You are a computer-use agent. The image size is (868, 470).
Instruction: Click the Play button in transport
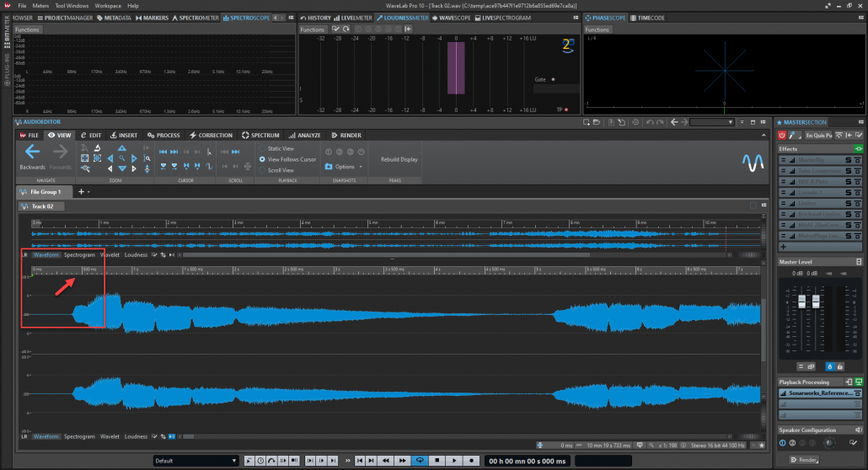tap(454, 461)
